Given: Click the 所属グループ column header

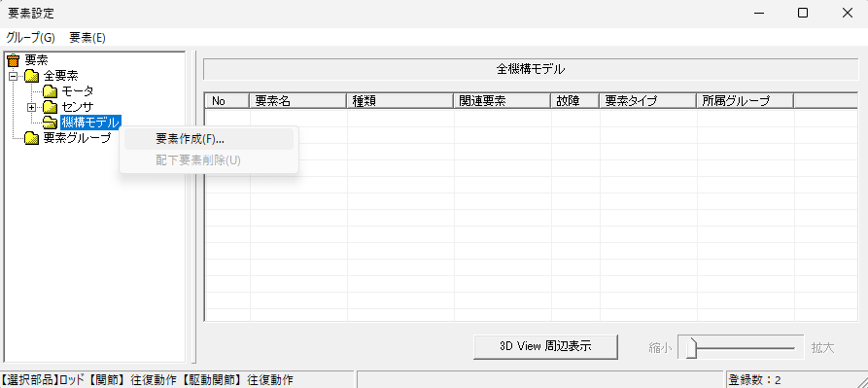Looking at the screenshot, I should pyautogui.click(x=745, y=101).
